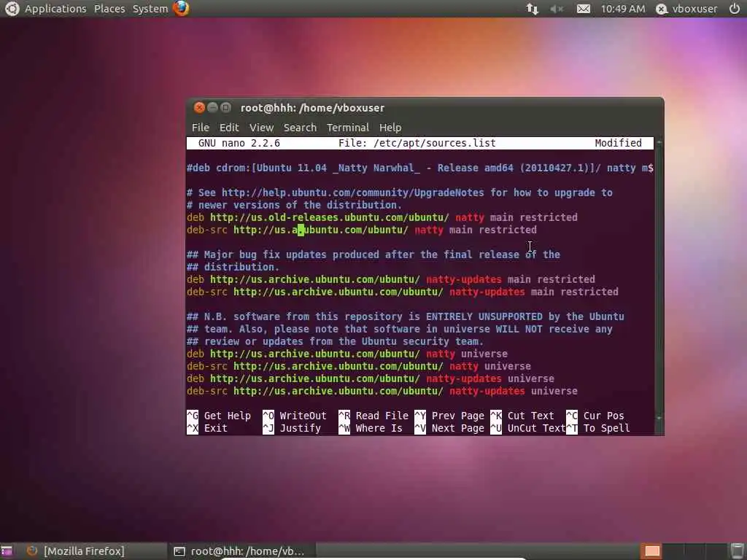
Task: Open the Applications menu
Action: click(x=55, y=9)
